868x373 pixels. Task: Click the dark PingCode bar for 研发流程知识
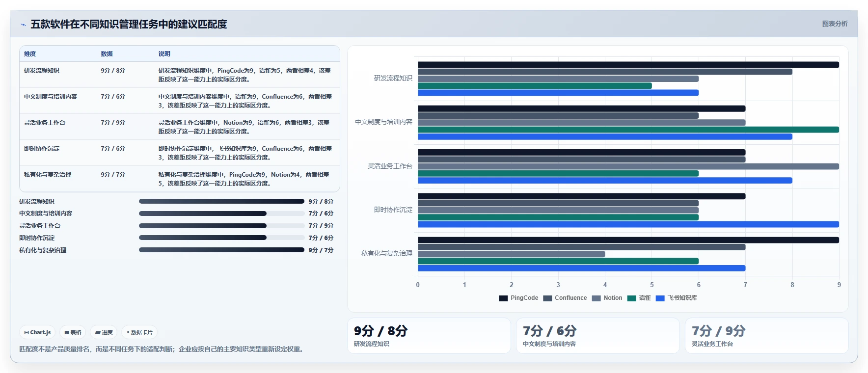(628, 65)
